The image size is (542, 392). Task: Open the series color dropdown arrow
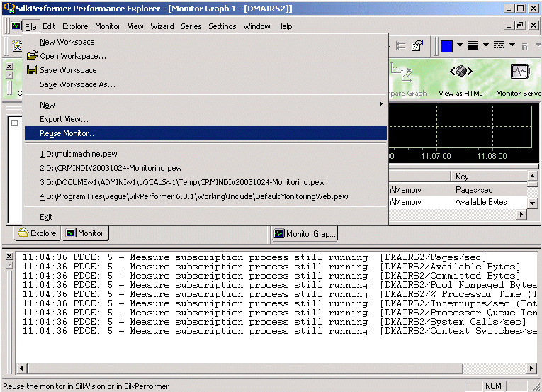(x=459, y=45)
